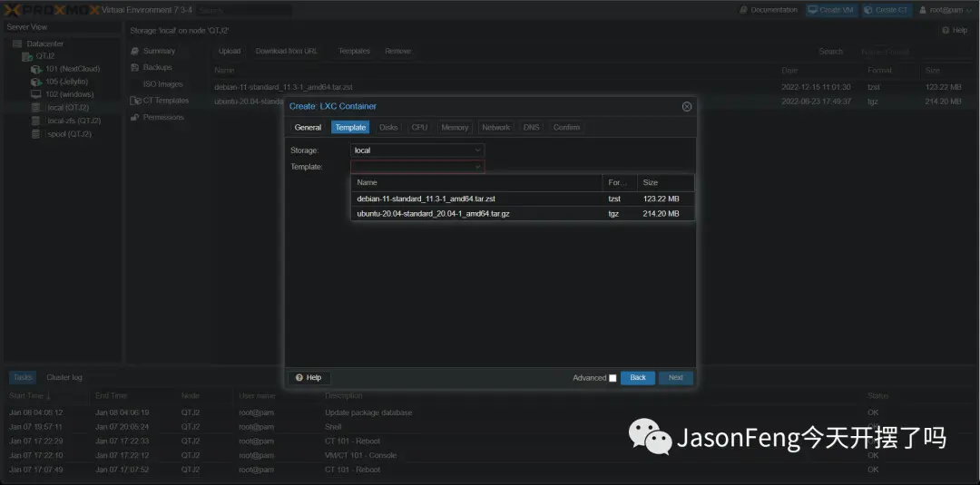Click the spool storage database icon
The width and height of the screenshot is (980, 485).
pos(36,133)
